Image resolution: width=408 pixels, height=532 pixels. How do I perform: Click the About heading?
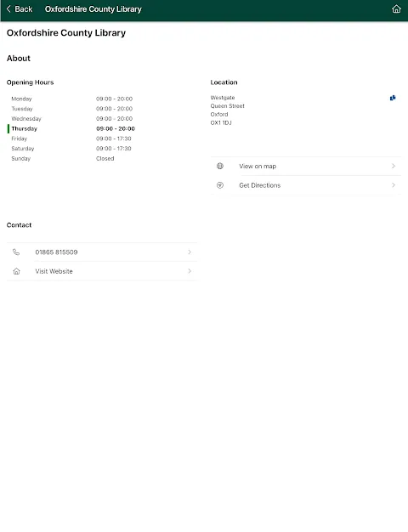click(x=19, y=59)
